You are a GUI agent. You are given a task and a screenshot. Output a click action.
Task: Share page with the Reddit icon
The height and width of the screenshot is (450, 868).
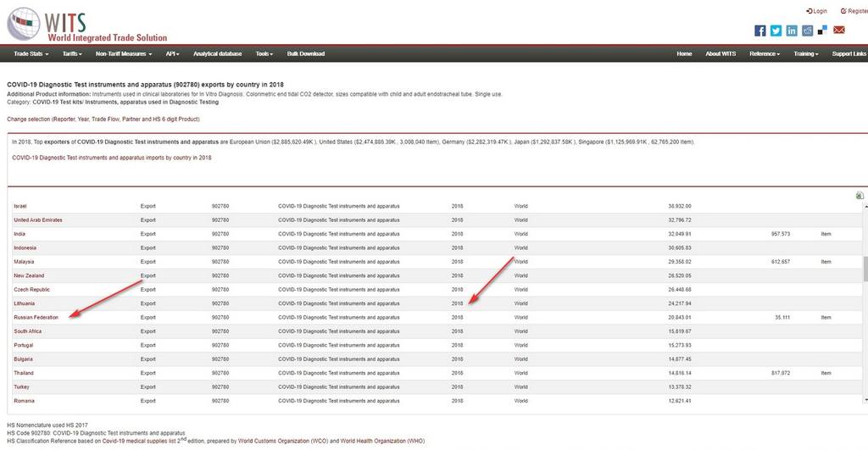[808, 31]
